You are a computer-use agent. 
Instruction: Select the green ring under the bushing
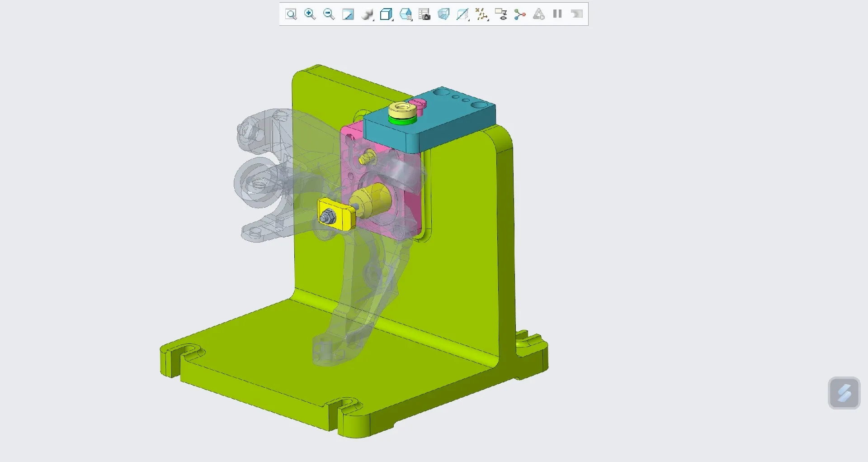click(x=401, y=120)
